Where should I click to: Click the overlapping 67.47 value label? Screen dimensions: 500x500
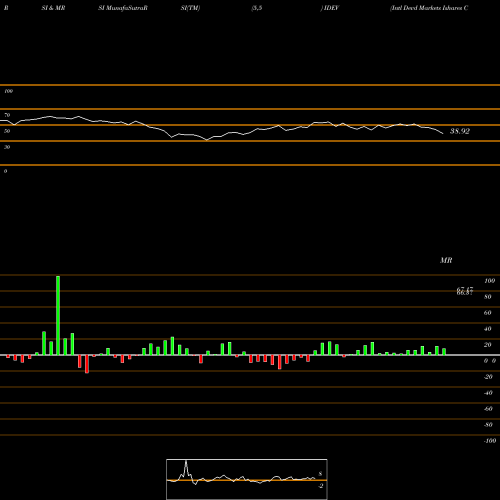coord(465,291)
